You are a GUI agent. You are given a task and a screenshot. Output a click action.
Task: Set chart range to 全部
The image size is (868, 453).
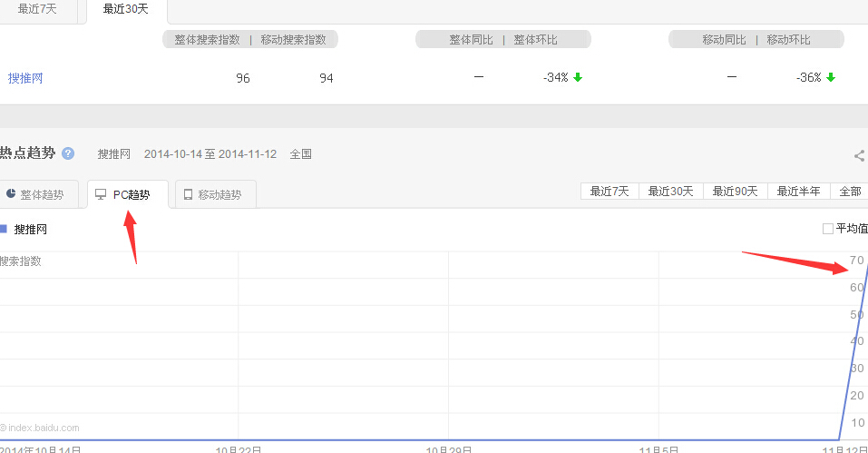tap(849, 191)
